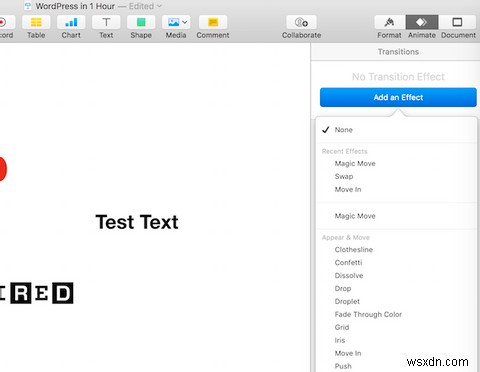Viewport: 480px width, 372px height.
Task: Click the Transitions panel header
Action: (x=398, y=52)
